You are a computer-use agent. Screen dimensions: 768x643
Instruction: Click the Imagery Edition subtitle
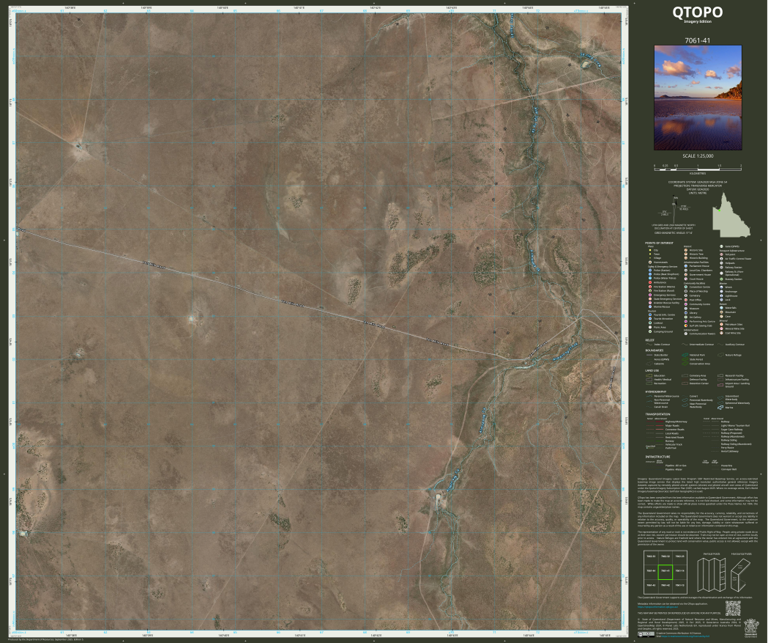698,22
